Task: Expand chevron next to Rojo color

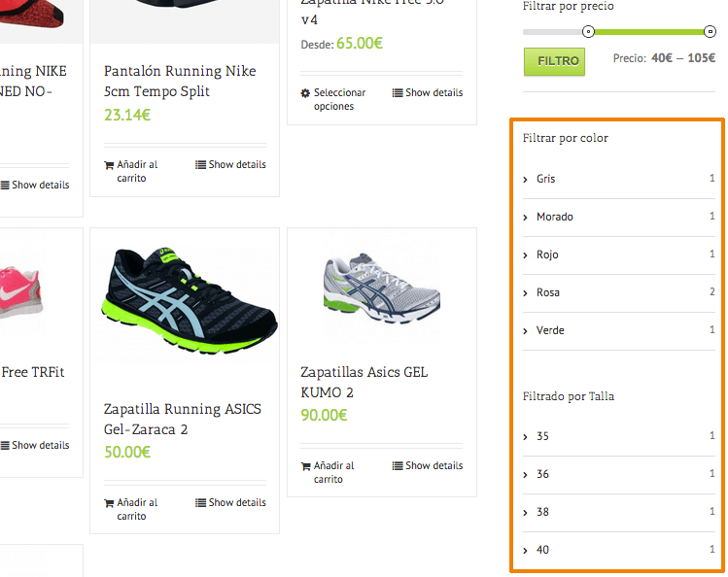Action: [x=525, y=255]
